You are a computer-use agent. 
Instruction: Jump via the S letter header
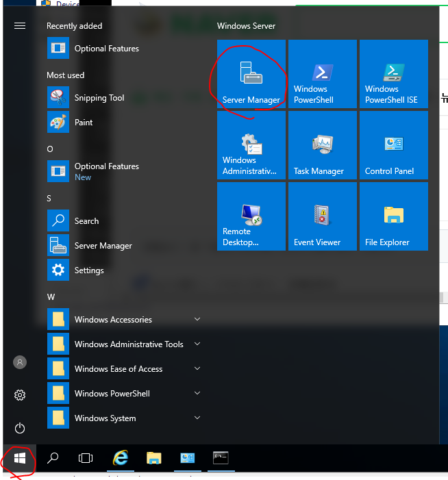[x=49, y=199]
